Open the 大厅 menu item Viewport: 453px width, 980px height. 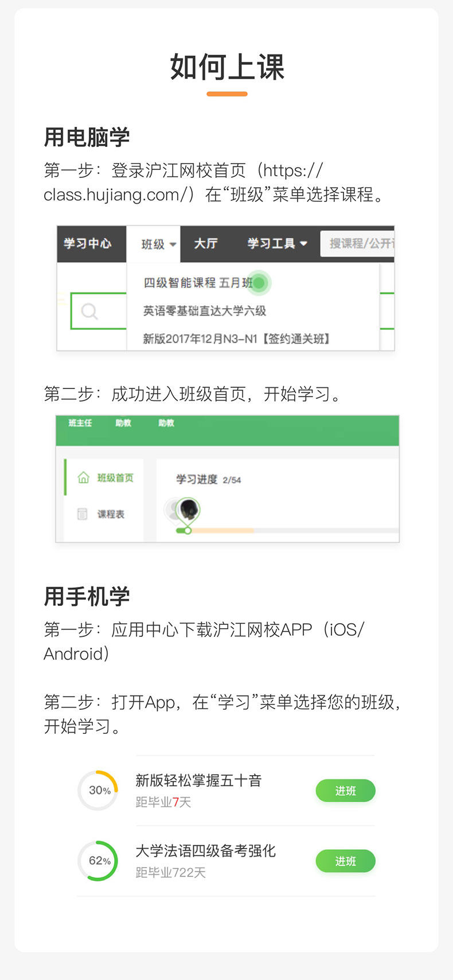pos(206,243)
